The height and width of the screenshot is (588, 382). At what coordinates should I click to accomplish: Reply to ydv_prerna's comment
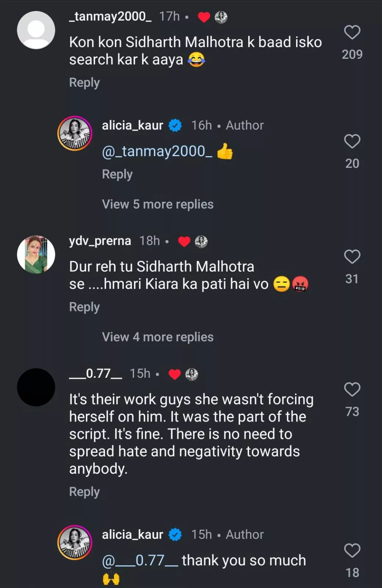[x=84, y=307]
